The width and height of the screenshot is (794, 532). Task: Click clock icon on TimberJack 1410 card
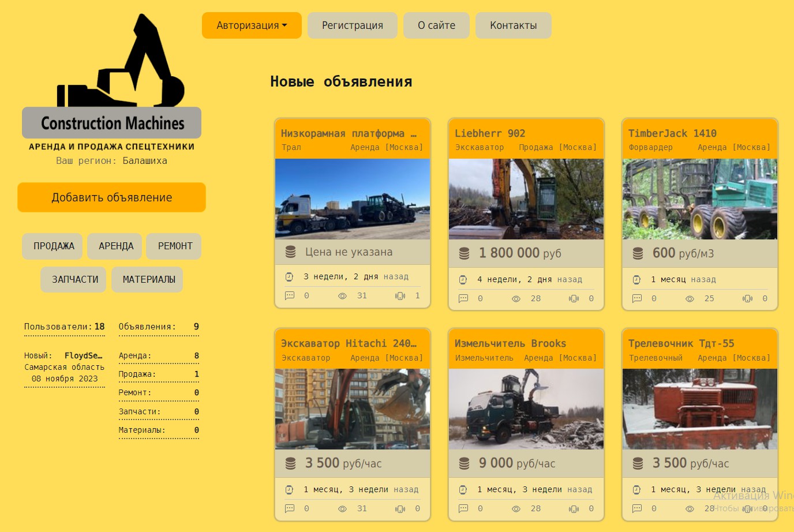(636, 280)
